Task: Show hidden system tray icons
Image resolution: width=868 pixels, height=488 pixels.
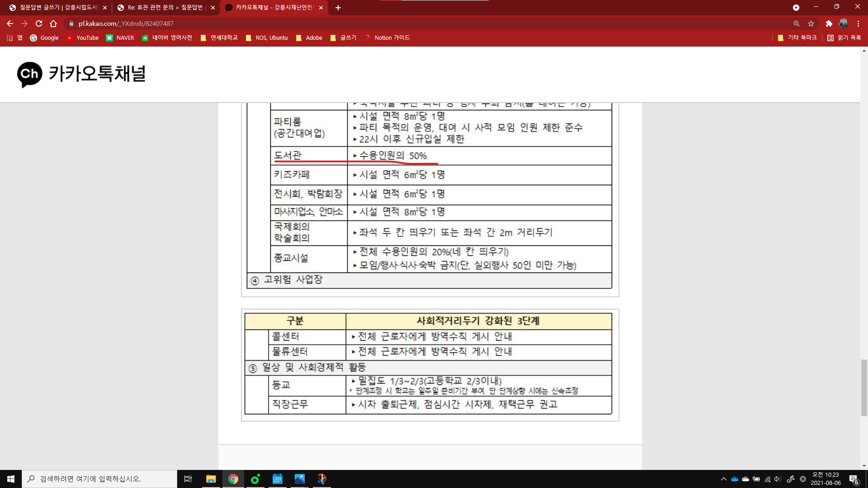Action: click(723, 479)
